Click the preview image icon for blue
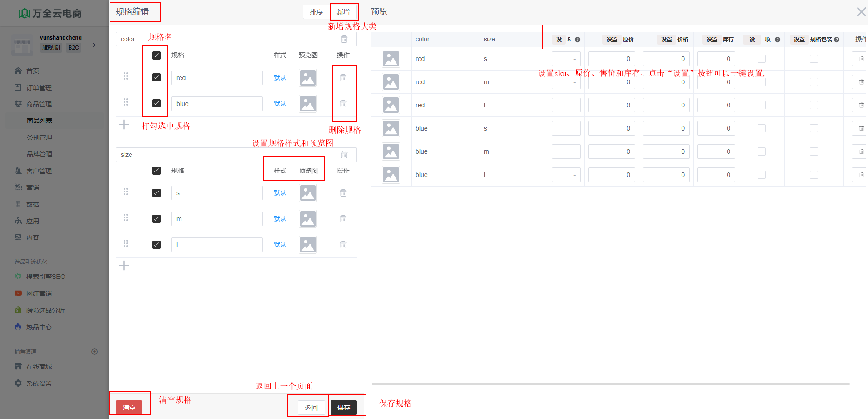 point(308,104)
